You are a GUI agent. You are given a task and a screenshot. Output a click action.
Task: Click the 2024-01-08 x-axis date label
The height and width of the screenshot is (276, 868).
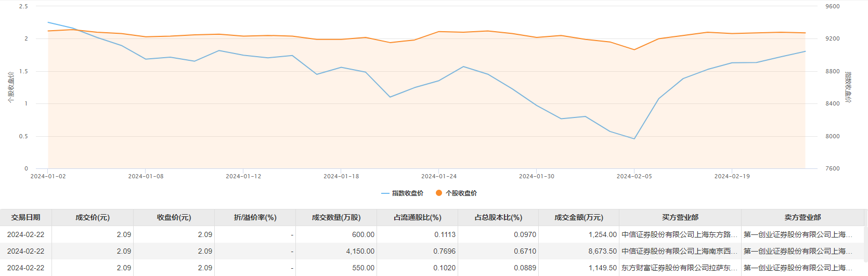[x=146, y=176]
